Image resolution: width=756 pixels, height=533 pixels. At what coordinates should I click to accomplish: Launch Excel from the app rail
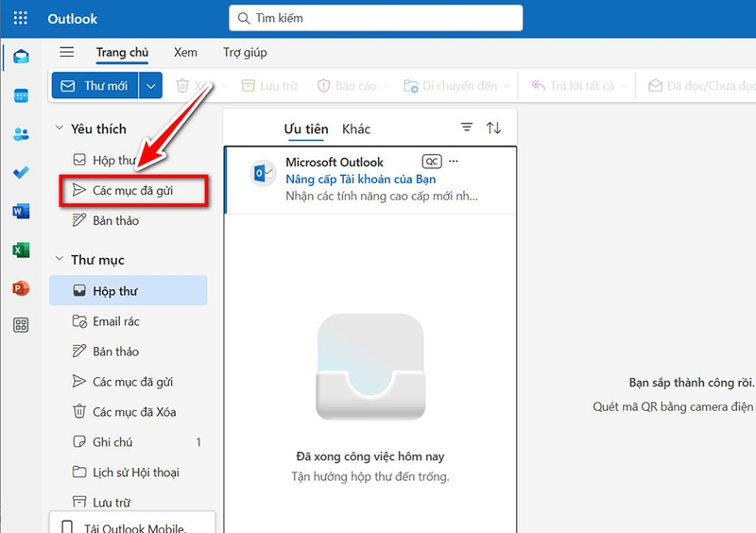(x=21, y=249)
